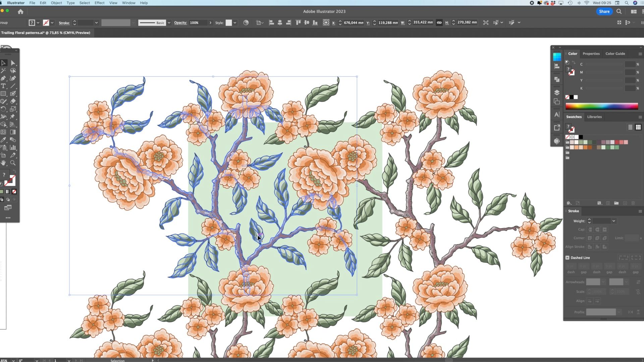
Task: Activate the Type tool
Action: 3,86
